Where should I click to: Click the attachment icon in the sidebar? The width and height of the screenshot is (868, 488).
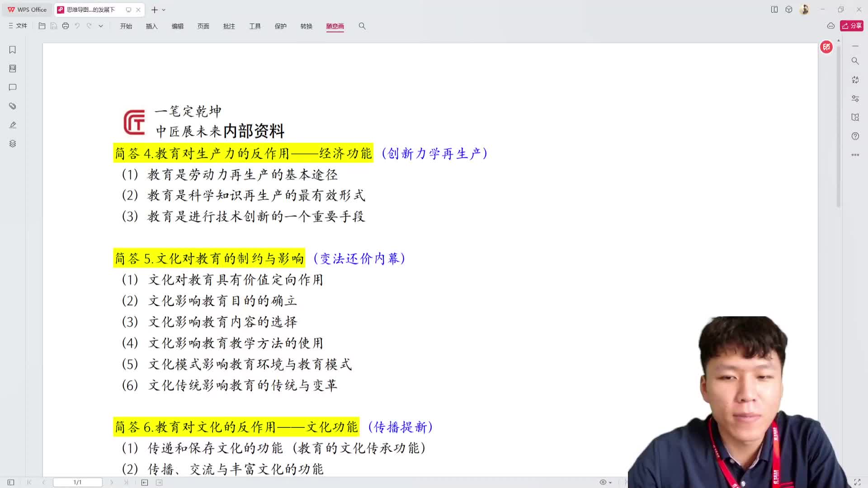pyautogui.click(x=12, y=106)
